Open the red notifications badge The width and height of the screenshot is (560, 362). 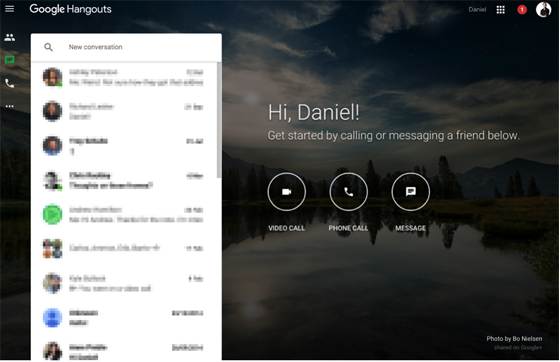click(x=522, y=10)
